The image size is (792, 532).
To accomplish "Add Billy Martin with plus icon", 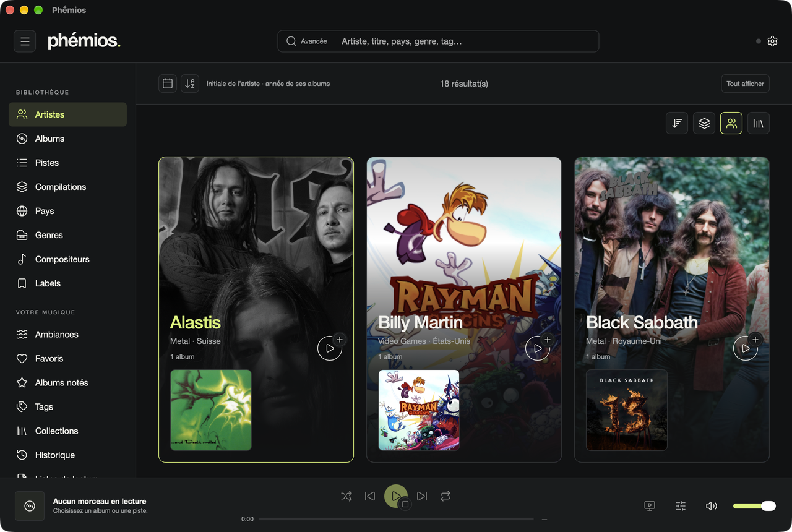I will 548,340.
